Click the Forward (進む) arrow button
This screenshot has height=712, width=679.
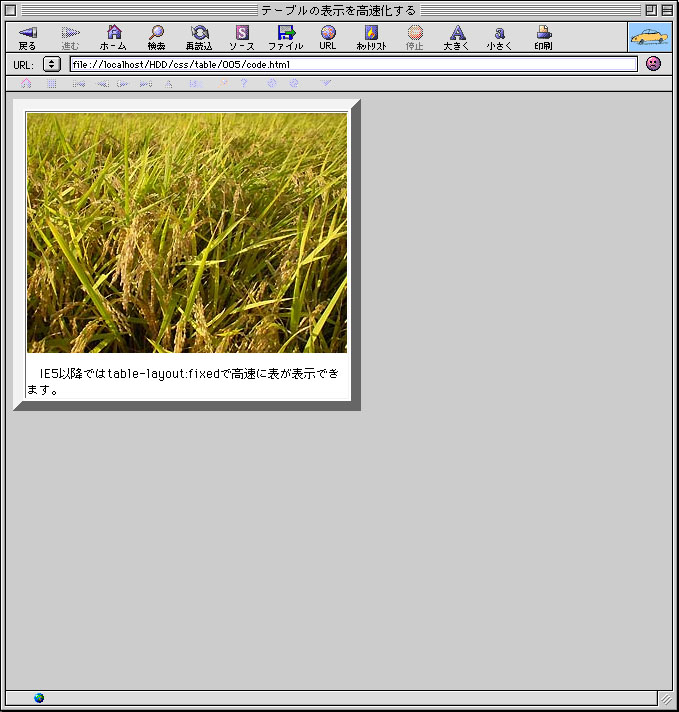click(70, 34)
